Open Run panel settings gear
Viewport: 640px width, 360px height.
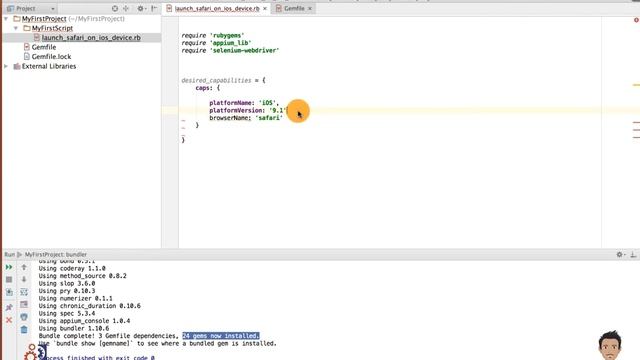(x=620, y=254)
